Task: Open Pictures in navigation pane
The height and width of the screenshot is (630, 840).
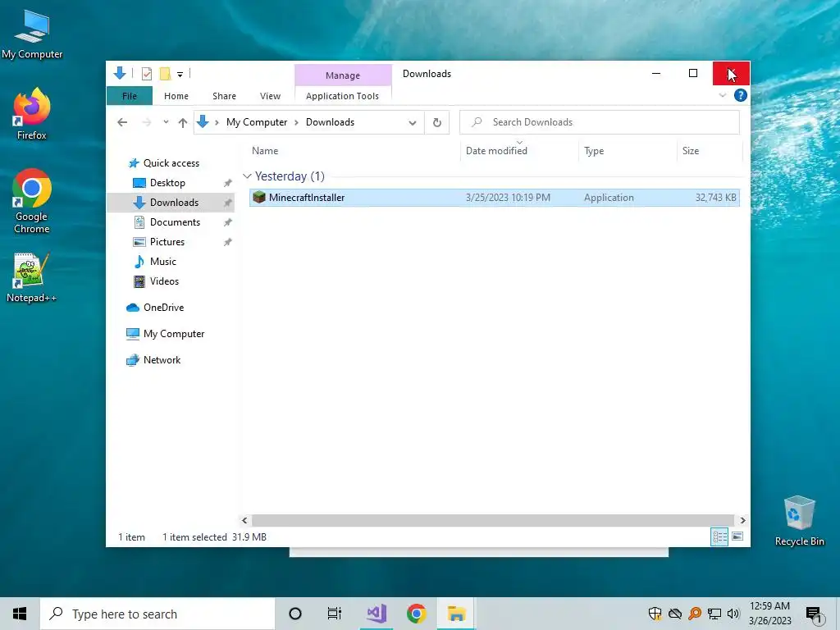Action: pyautogui.click(x=167, y=242)
